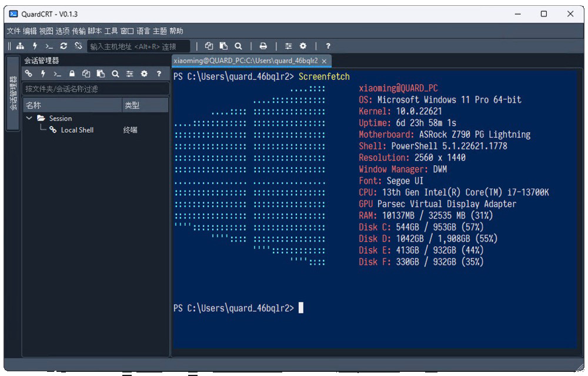
Task: Open the 编辑 (Edit) menu
Action: (29, 31)
